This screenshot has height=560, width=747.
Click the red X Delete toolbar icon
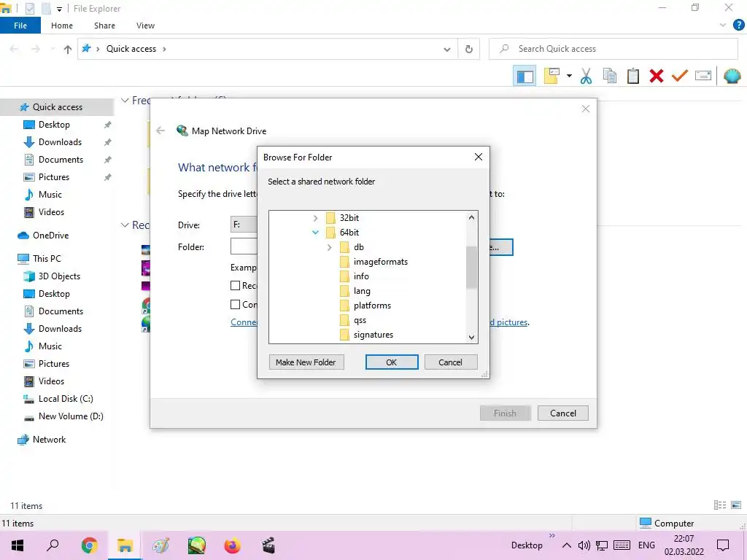(x=657, y=76)
